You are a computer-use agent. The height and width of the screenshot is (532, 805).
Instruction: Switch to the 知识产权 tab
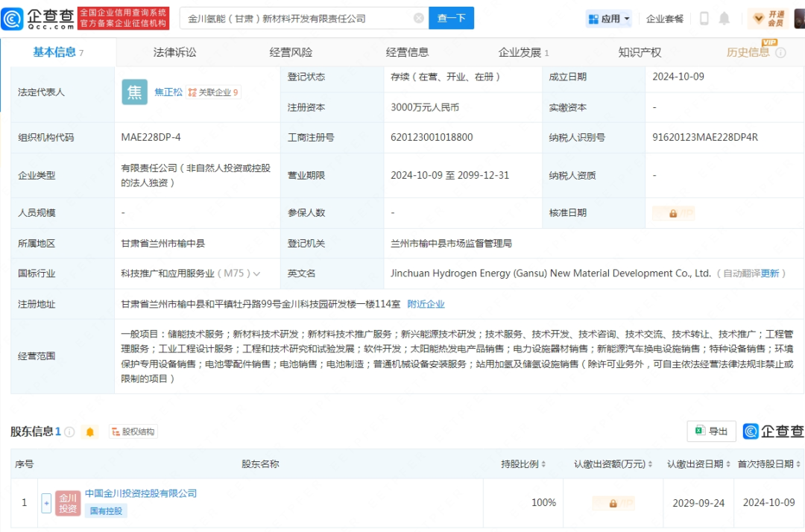pos(640,52)
